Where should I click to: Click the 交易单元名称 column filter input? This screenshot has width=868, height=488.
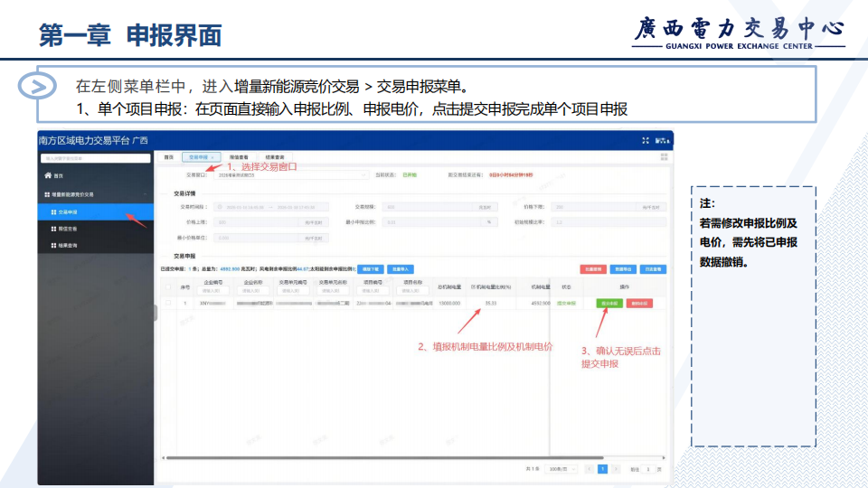(x=333, y=290)
